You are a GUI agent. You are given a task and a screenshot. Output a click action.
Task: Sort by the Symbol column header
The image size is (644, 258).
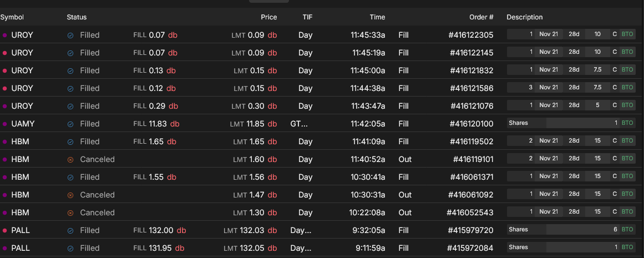(12, 17)
